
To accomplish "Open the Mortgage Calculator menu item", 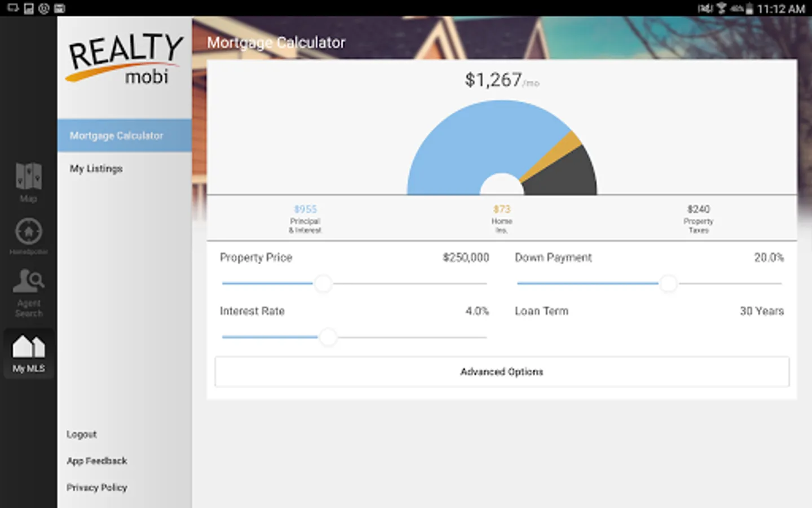I will (x=125, y=135).
